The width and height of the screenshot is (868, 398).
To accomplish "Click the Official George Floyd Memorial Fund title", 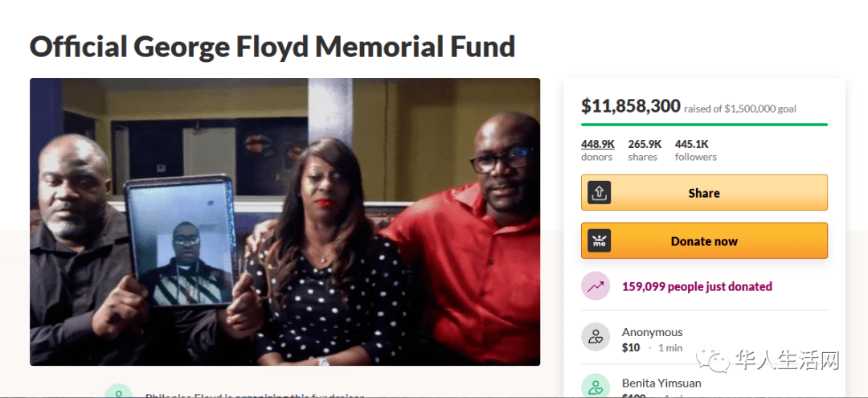I will [x=272, y=47].
